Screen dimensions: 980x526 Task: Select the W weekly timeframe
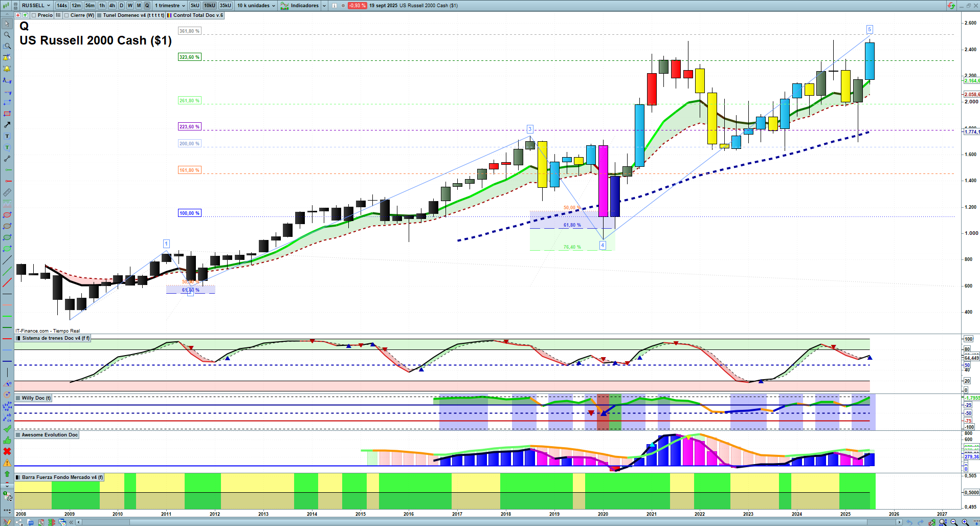click(x=130, y=6)
